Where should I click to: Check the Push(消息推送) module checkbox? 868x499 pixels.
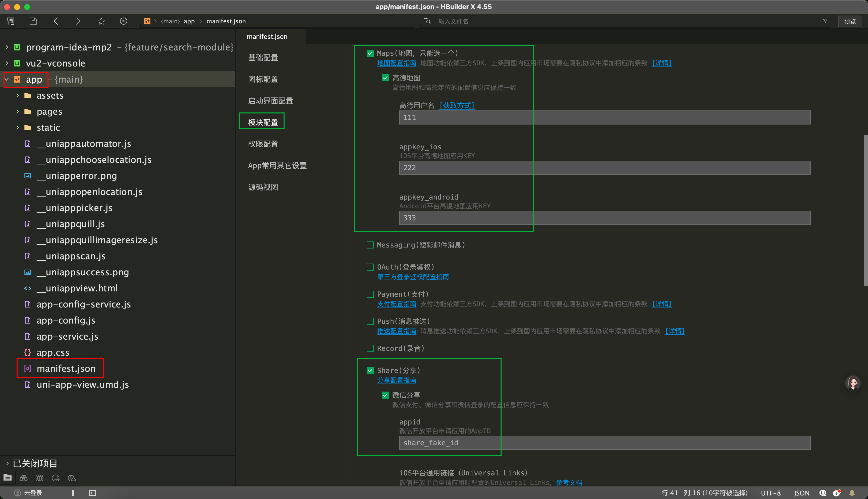[370, 321]
